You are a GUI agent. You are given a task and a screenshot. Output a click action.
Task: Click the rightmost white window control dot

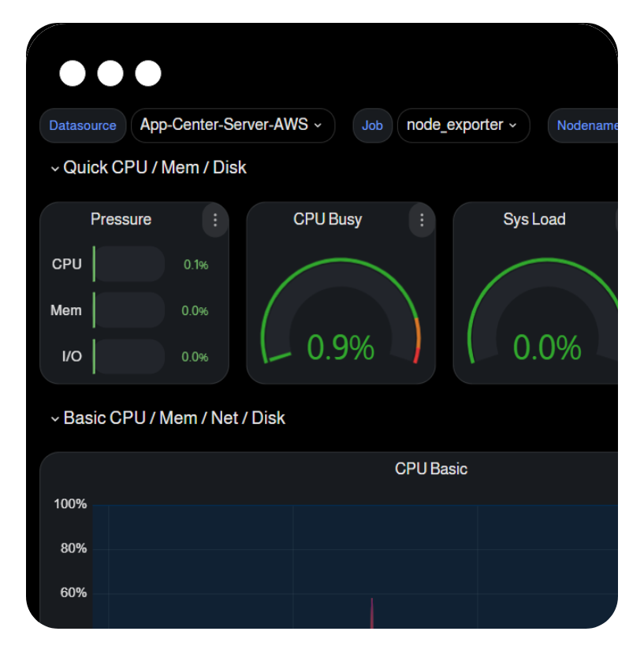(148, 73)
